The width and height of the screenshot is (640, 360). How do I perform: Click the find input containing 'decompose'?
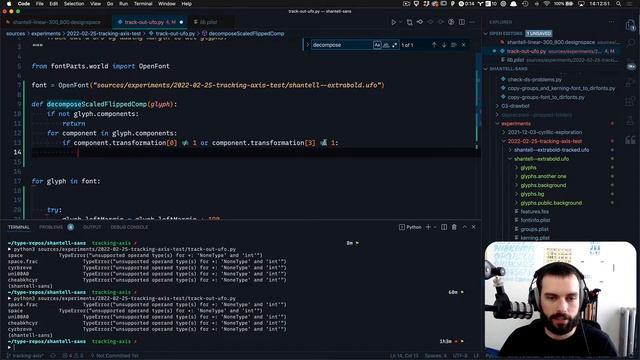coord(341,45)
